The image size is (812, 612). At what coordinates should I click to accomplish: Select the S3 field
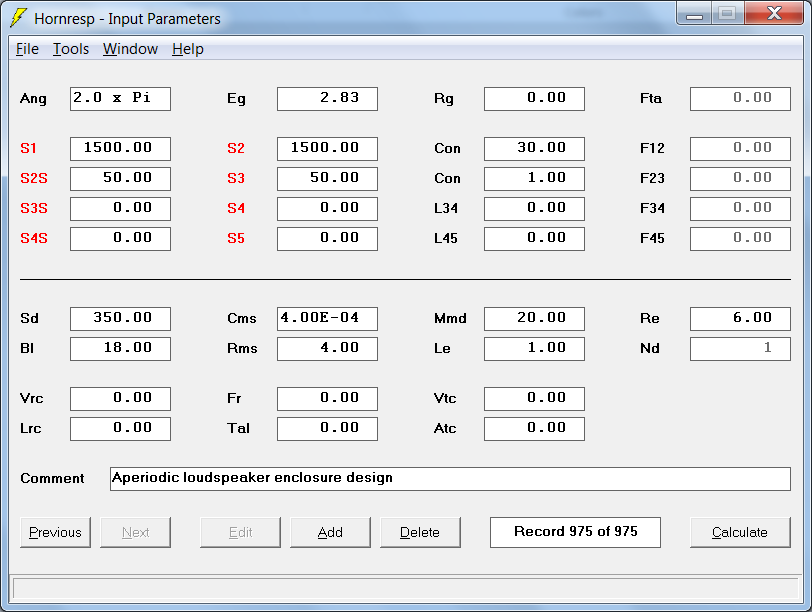click(x=327, y=179)
